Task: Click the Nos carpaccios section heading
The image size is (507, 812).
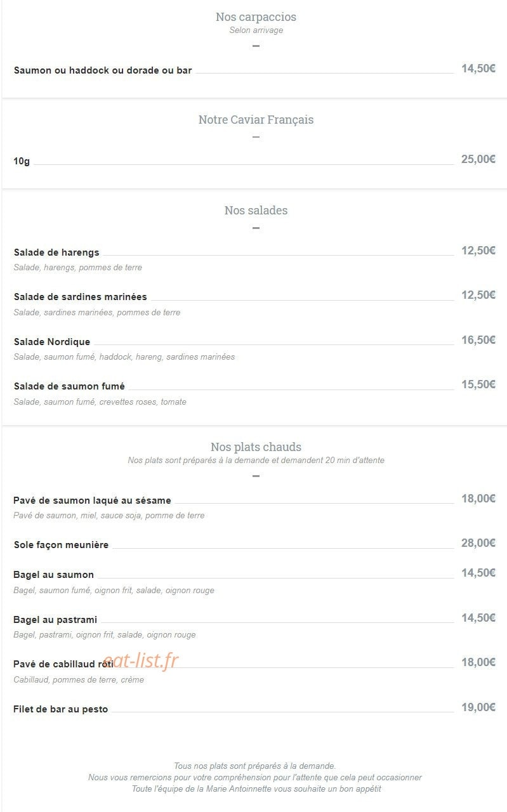Action: (256, 17)
